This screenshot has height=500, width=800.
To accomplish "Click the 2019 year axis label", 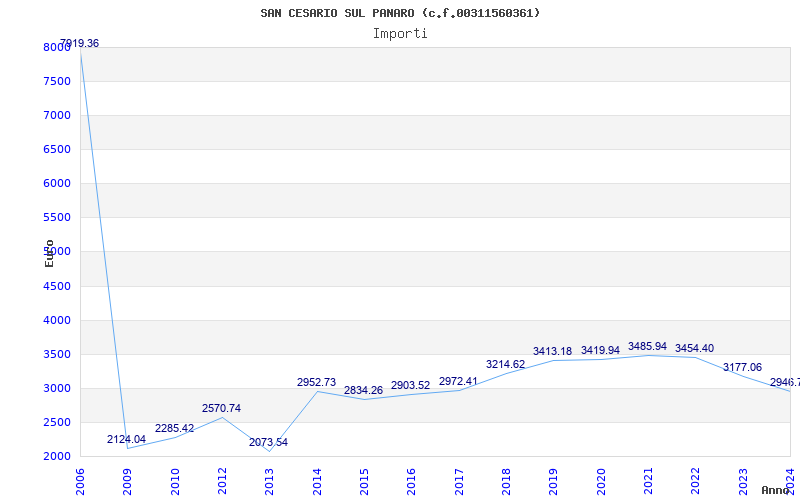I will coord(554,482).
